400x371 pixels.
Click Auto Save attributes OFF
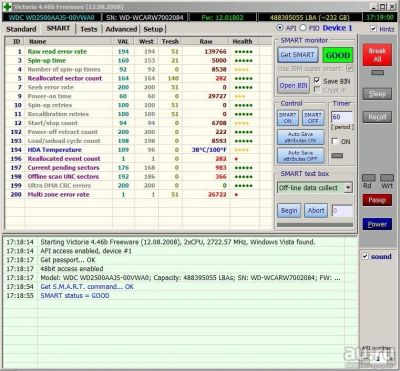coord(300,156)
